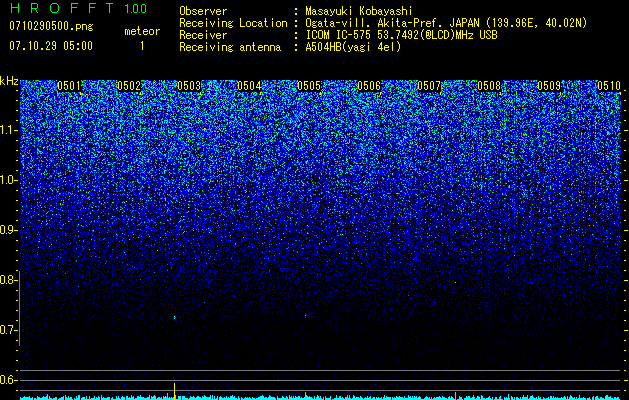Click the 0508 time marker

click(489, 86)
